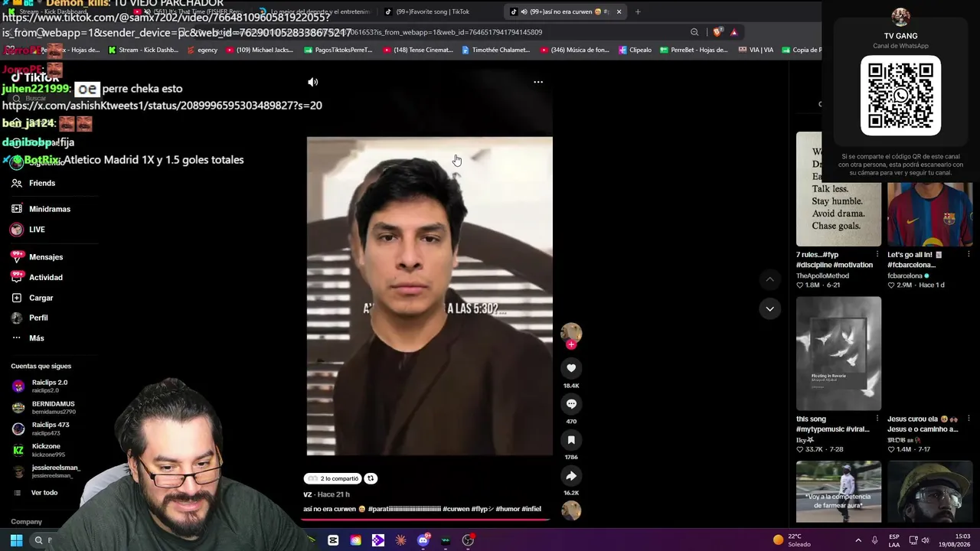Open the three-dot video options menu

538,82
